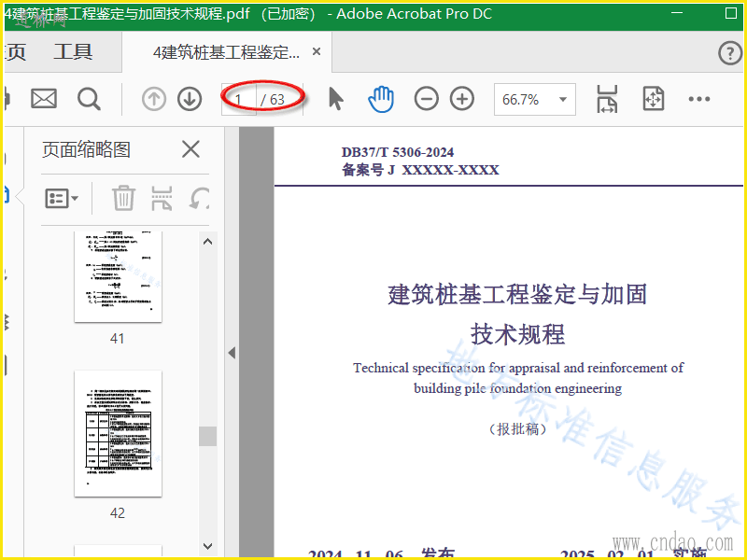This screenshot has width=747, height=560.
Task: Zoom in with the plus icon
Action: (x=462, y=99)
